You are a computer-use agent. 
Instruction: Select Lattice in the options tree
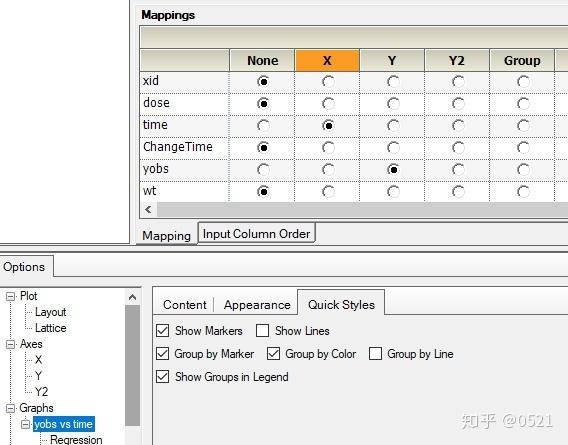pyautogui.click(x=51, y=328)
